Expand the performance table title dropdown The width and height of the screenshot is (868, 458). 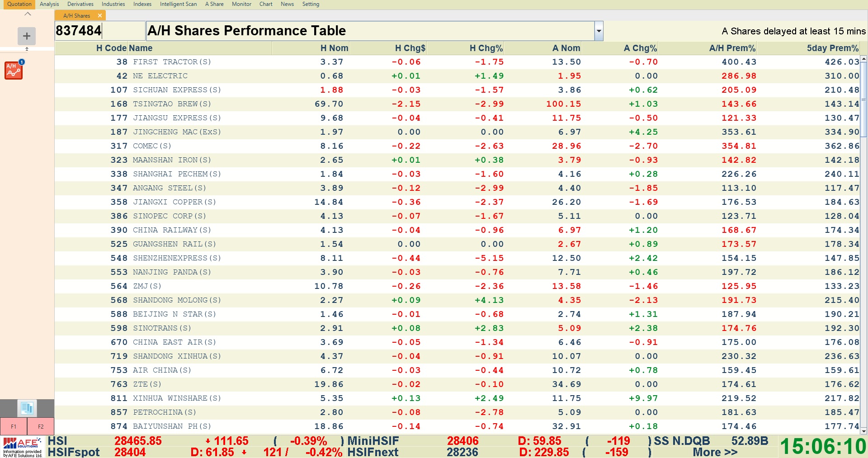[599, 31]
